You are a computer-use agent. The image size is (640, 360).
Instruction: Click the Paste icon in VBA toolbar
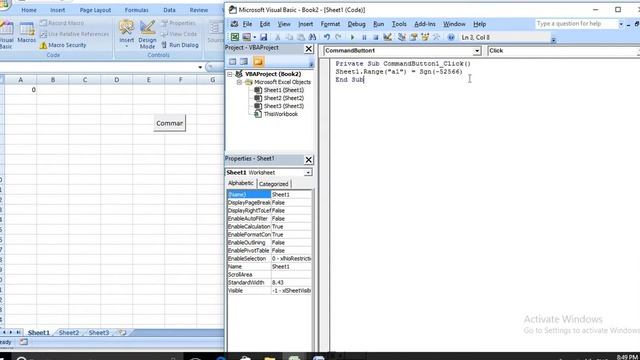[x=301, y=37]
